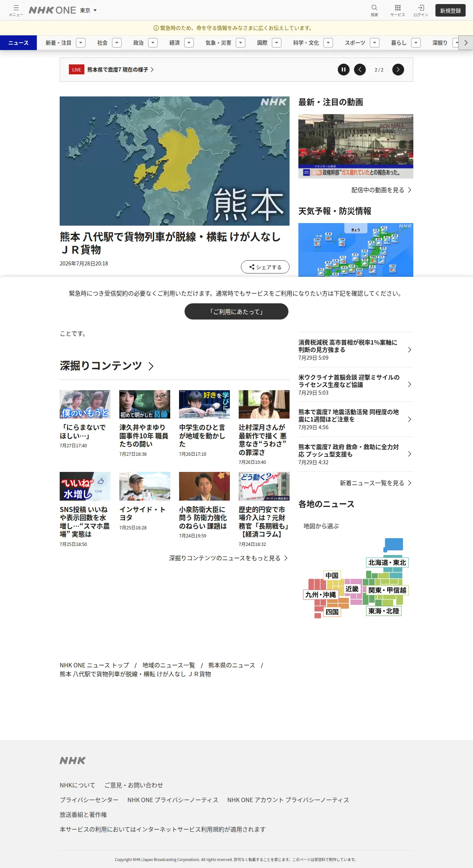Select 近畿 on the region map
Image resolution: width=473 pixels, height=868 pixels.
(352, 589)
